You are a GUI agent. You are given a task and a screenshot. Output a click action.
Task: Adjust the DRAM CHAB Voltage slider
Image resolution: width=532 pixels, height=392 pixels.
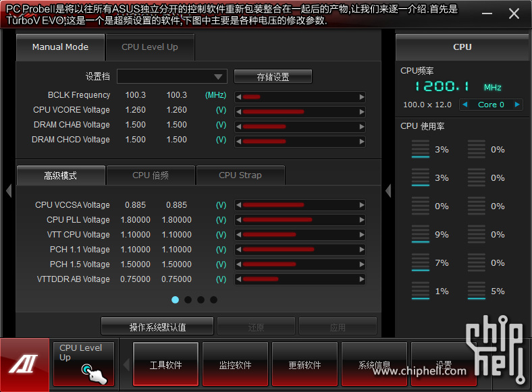click(x=300, y=126)
